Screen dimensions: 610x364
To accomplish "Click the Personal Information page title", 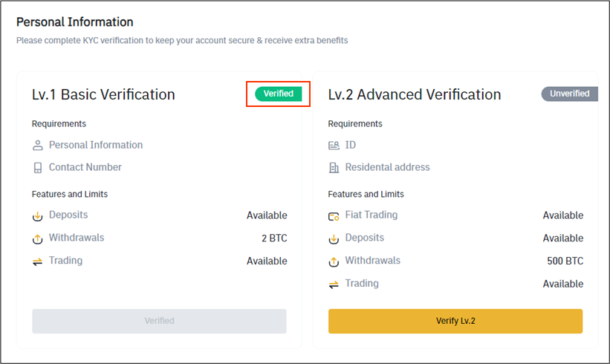I will [75, 22].
